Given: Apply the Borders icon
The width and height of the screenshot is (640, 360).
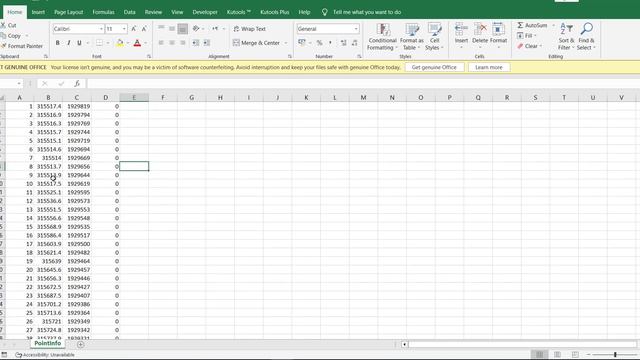Looking at the screenshot, I should pyautogui.click(x=99, y=43).
